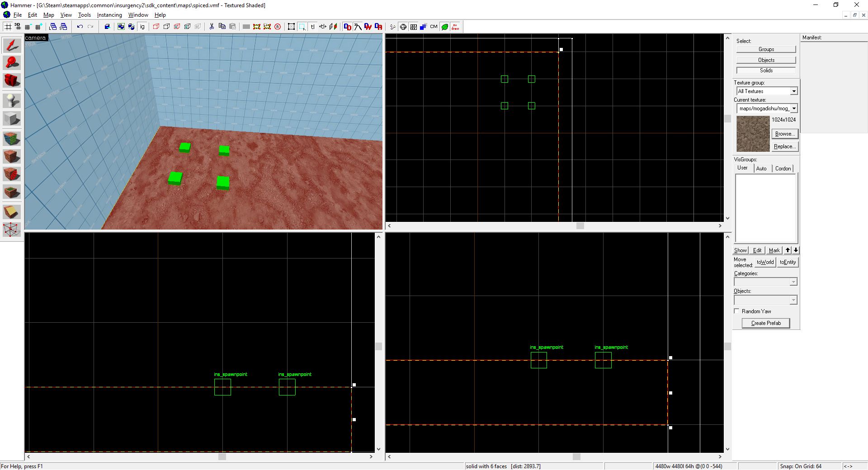Select the Camera tool
Image resolution: width=868 pixels, height=470 pixels.
pos(12,80)
